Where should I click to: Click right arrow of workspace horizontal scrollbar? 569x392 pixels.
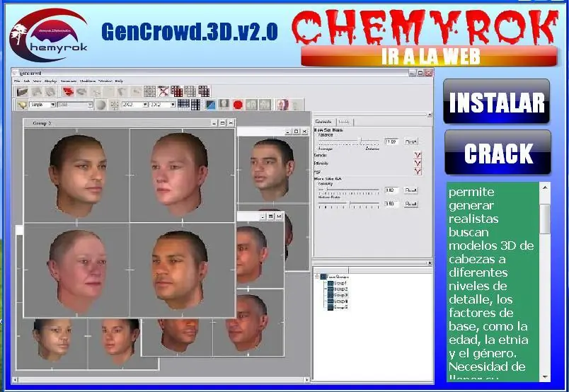click(307, 380)
